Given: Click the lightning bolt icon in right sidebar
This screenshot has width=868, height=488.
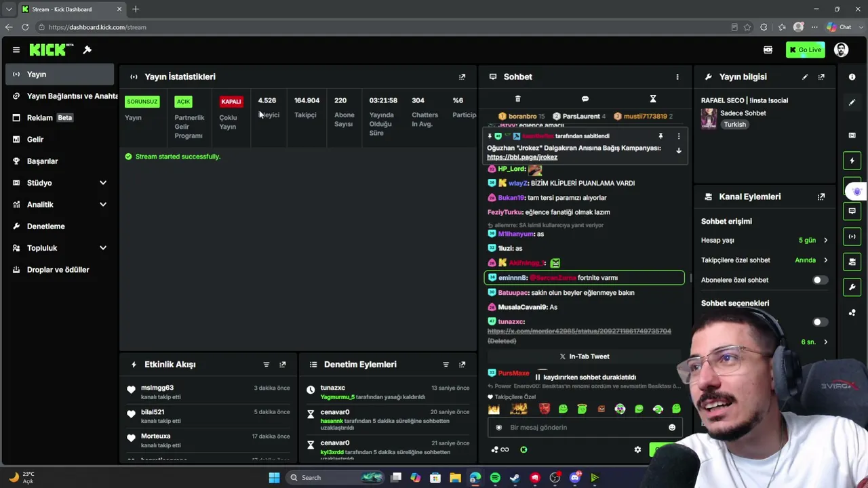Looking at the screenshot, I should point(852,161).
